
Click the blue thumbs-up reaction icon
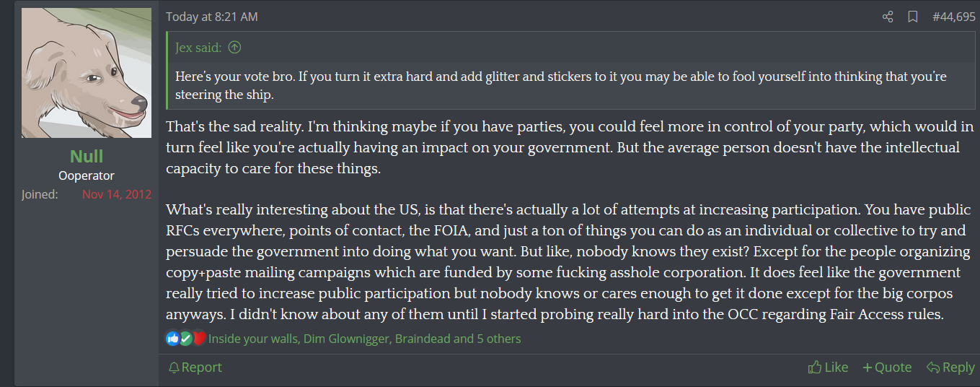(172, 338)
